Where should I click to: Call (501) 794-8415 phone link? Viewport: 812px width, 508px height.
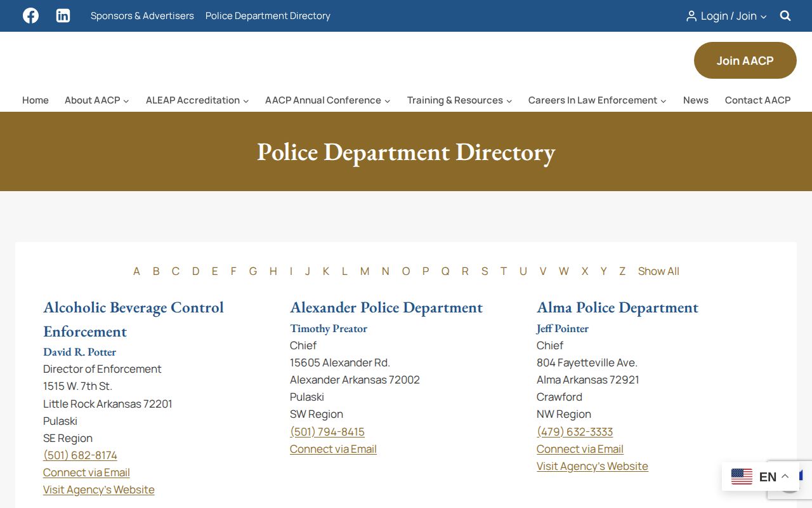327,432
